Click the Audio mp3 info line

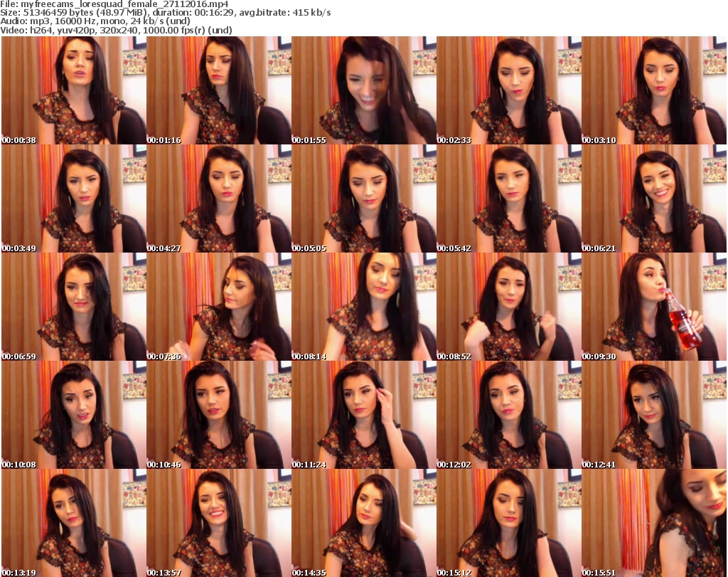click(x=95, y=21)
